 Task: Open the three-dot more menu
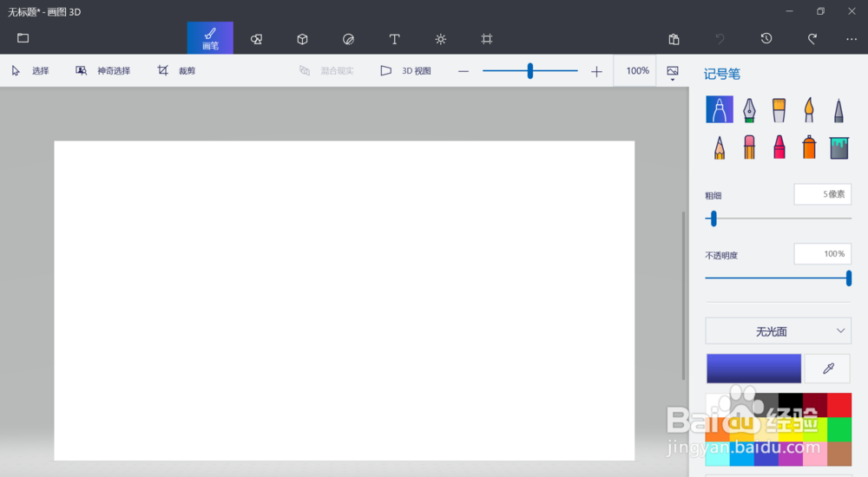point(852,39)
